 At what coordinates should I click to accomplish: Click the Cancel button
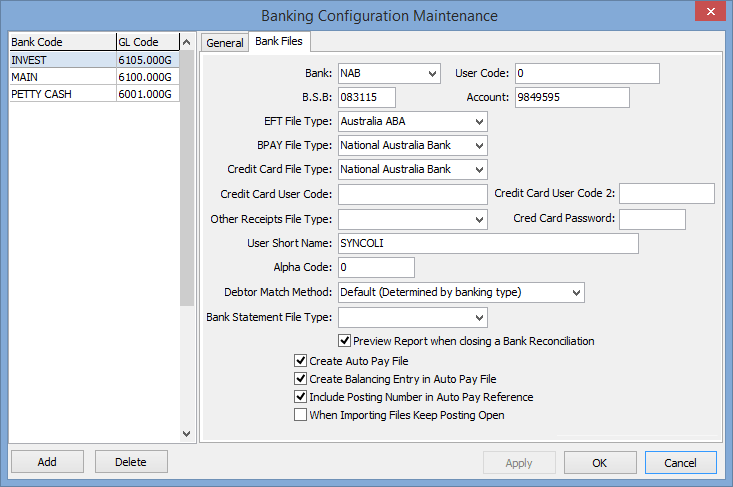coord(681,463)
